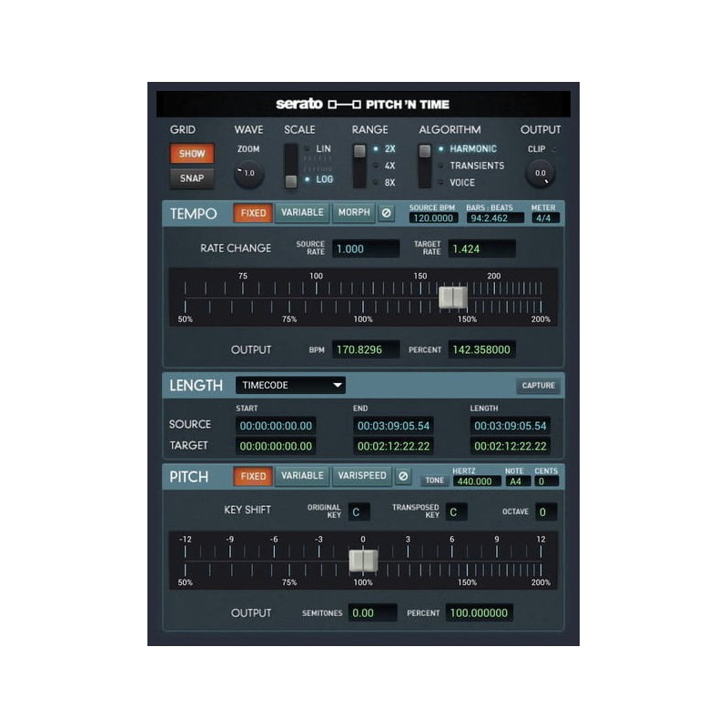This screenshot has width=728, height=728.
Task: Click the pitch bypass icon next to Varispeed
Action: tap(402, 475)
